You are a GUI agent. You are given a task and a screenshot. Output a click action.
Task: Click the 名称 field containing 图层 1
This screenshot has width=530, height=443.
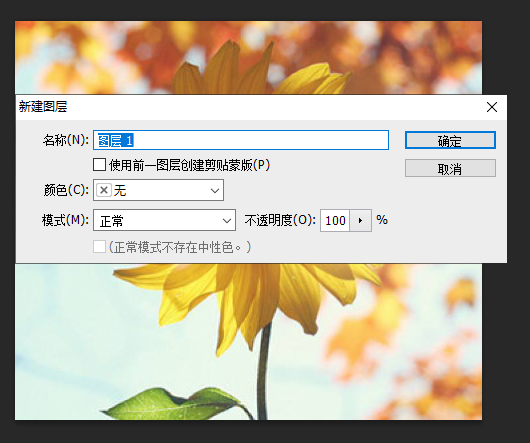pyautogui.click(x=241, y=140)
